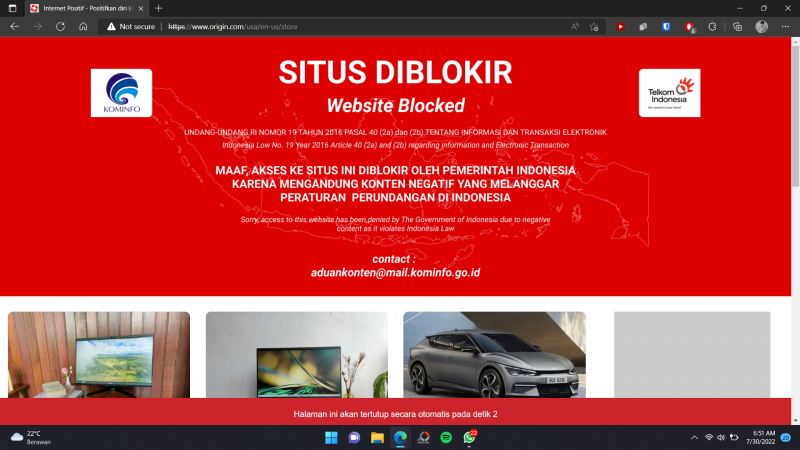Viewport: 800px width, 450px height.
Task: Add this page to favorites
Action: point(594,27)
